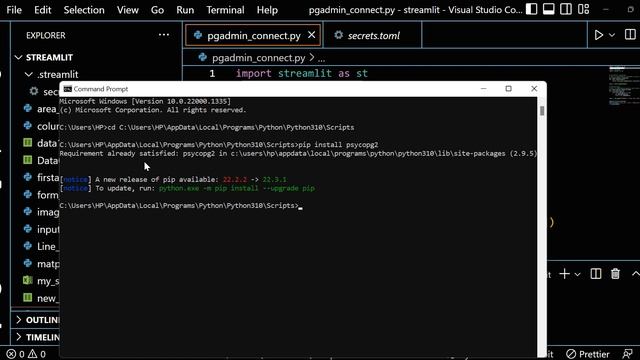Toggle panel layout icon in title bar
This screenshot has height=360, width=640.
click(x=549, y=9)
